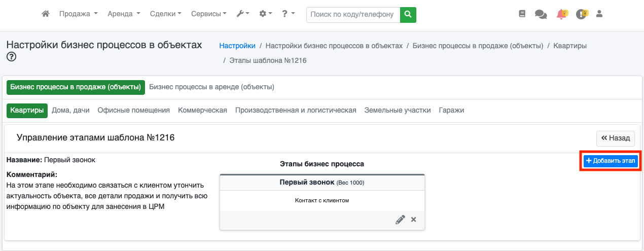The image size is (644, 251).
Task: Open the Сервисы dropdown menu
Action: point(208,14)
